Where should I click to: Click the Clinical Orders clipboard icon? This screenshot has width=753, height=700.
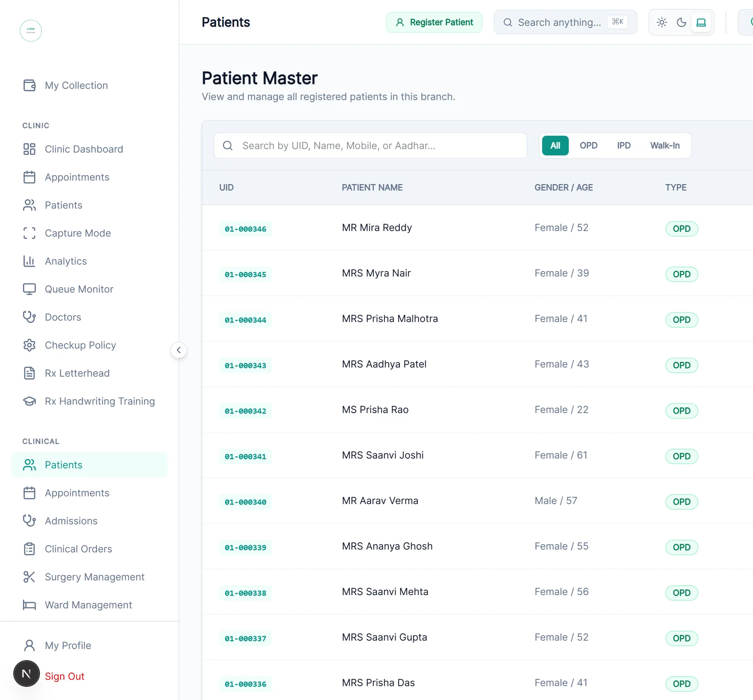[29, 549]
